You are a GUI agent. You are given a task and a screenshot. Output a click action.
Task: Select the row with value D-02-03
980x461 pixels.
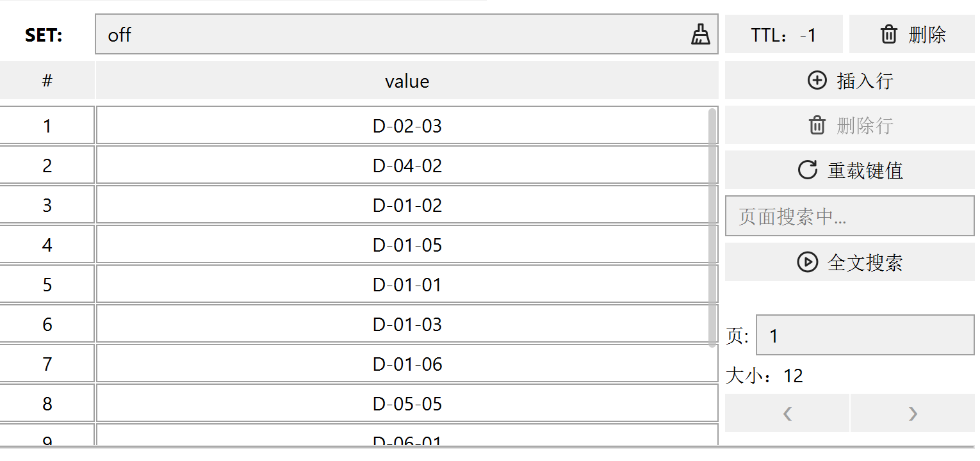(x=407, y=126)
